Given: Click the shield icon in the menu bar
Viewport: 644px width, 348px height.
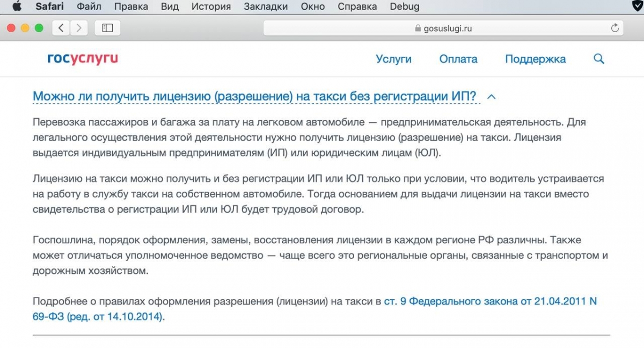Looking at the screenshot, I should pyautogui.click(x=637, y=6).
